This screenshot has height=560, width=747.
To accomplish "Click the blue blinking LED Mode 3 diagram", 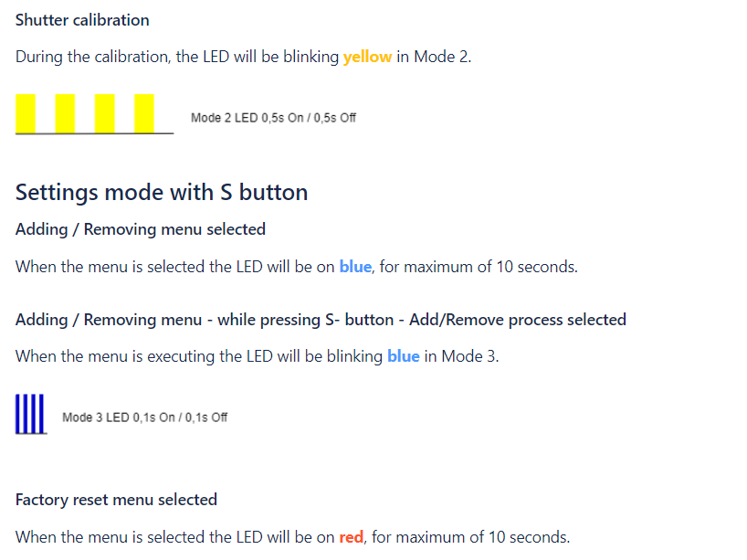I will point(31,416).
